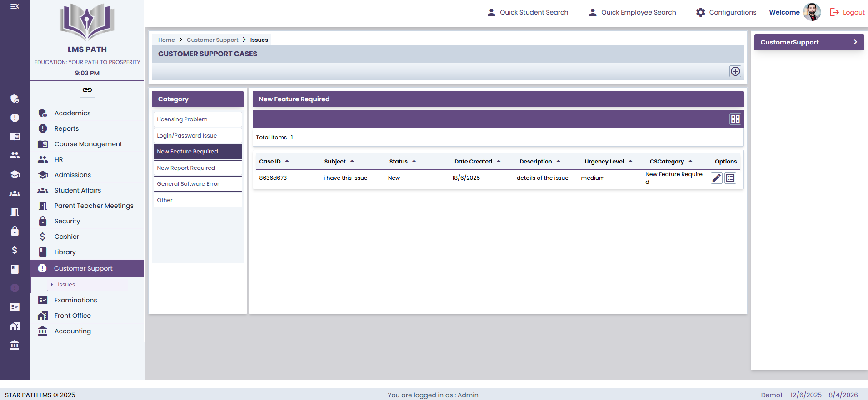The width and height of the screenshot is (868, 400).
Task: Go to the Customer Support breadcrumb
Action: click(212, 40)
